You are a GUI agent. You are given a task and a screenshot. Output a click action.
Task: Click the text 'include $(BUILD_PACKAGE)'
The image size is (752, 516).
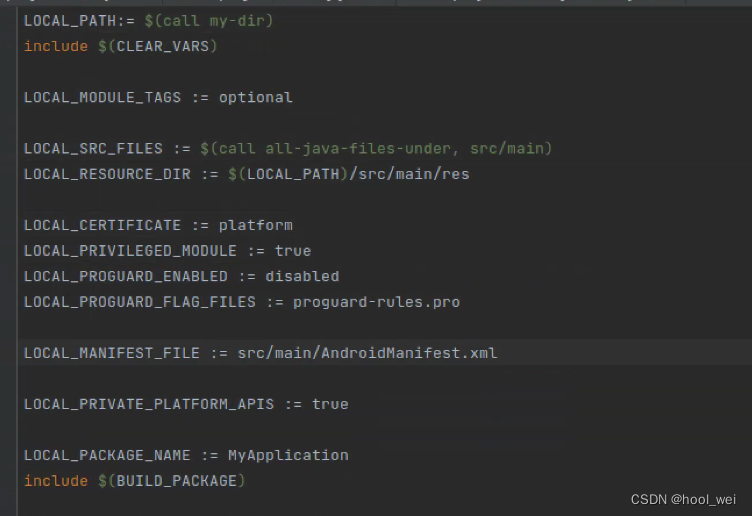point(134,481)
